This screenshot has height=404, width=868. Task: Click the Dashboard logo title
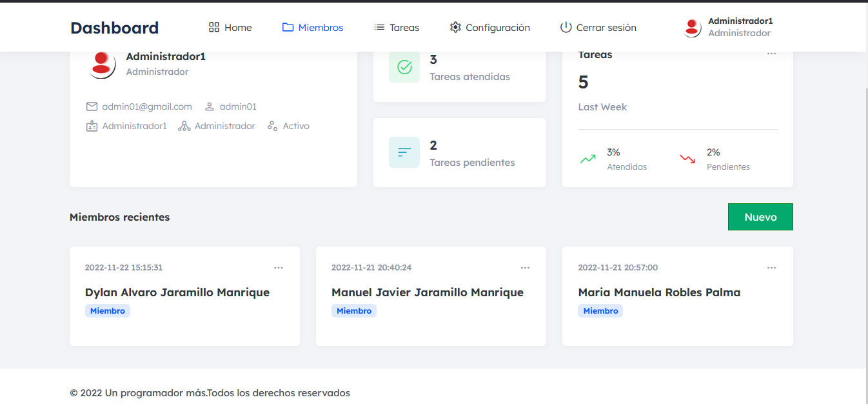[114, 28]
